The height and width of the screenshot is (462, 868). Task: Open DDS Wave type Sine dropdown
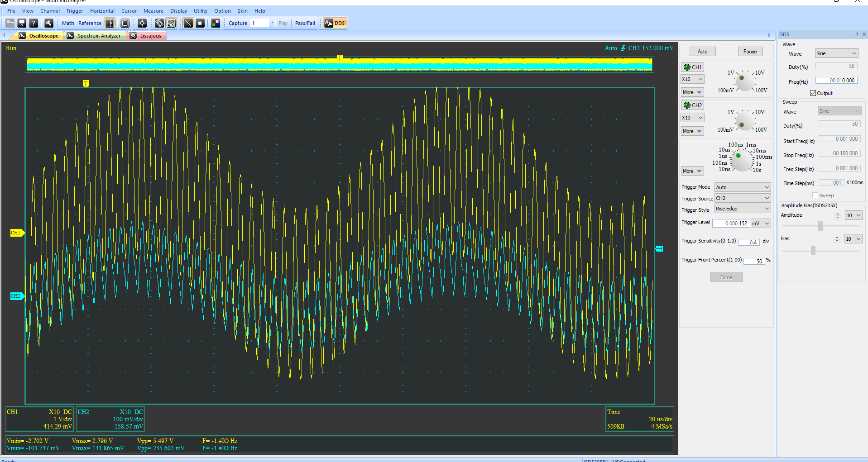tap(837, 53)
